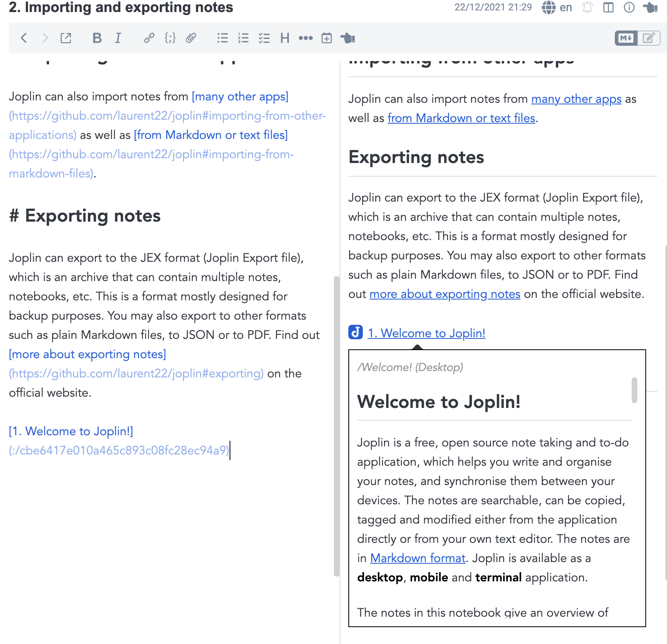The image size is (667, 644).
Task: Insert heading with H icon
Action: (x=285, y=38)
